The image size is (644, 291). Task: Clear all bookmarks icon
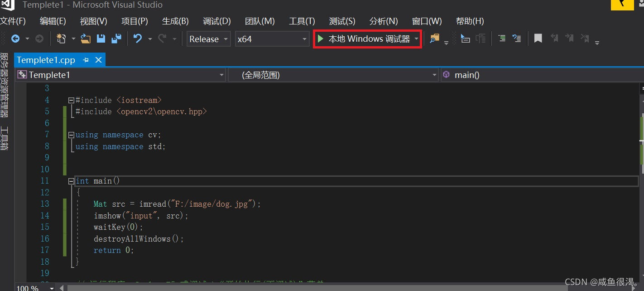point(585,39)
